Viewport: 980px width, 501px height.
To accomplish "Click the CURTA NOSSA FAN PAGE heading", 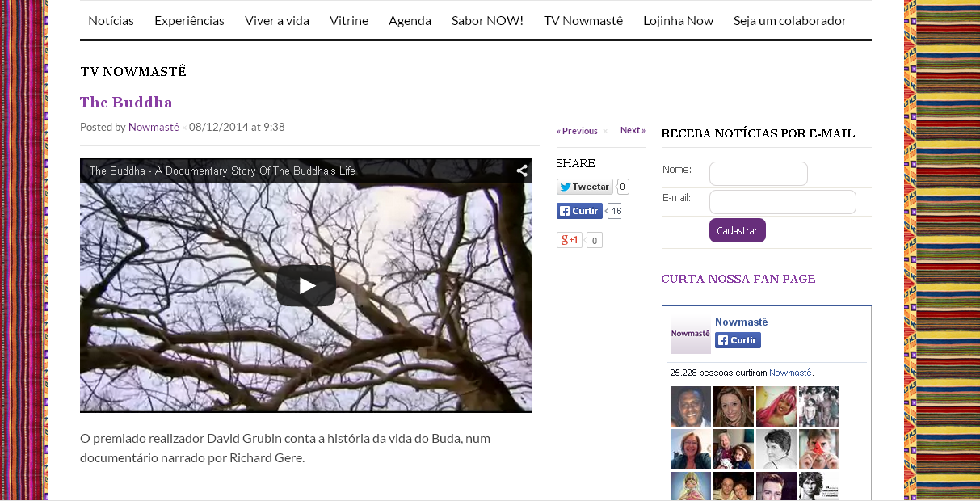I will [738, 279].
